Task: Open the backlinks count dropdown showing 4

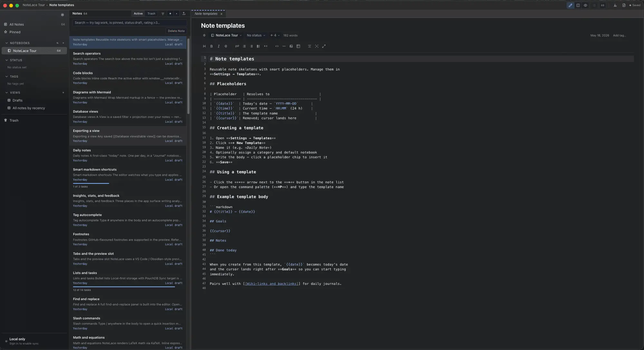Action: pos(275,35)
